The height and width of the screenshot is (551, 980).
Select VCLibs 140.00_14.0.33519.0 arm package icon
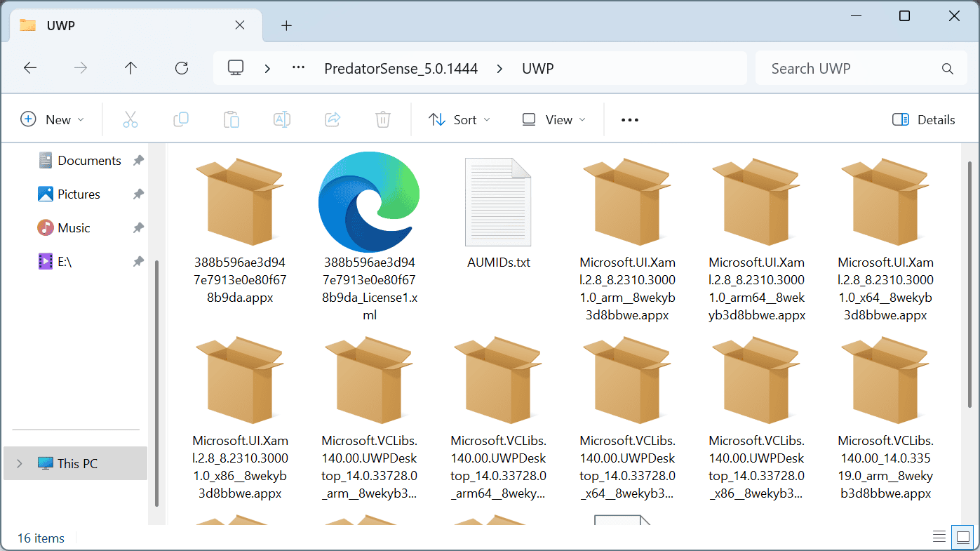tap(885, 380)
